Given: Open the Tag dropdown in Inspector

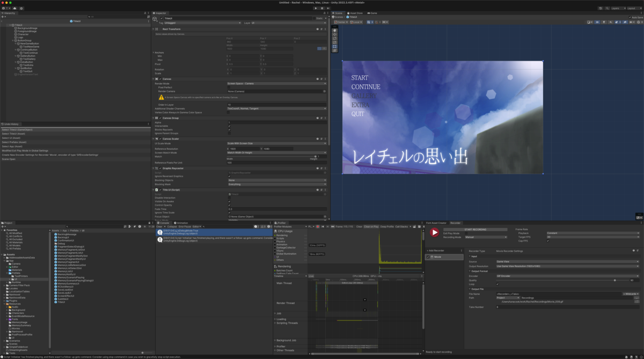Looking at the screenshot, I should [203, 23].
